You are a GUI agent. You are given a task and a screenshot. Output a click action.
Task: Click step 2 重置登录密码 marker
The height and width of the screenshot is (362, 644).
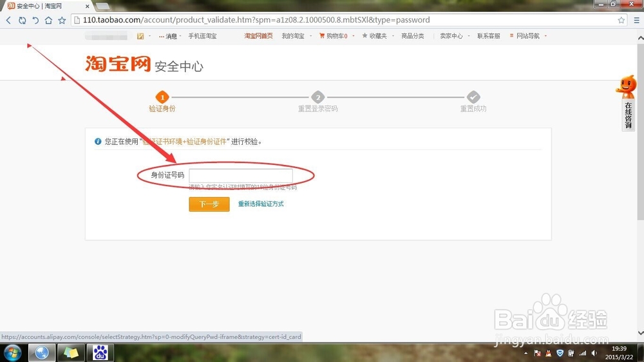pos(318,97)
